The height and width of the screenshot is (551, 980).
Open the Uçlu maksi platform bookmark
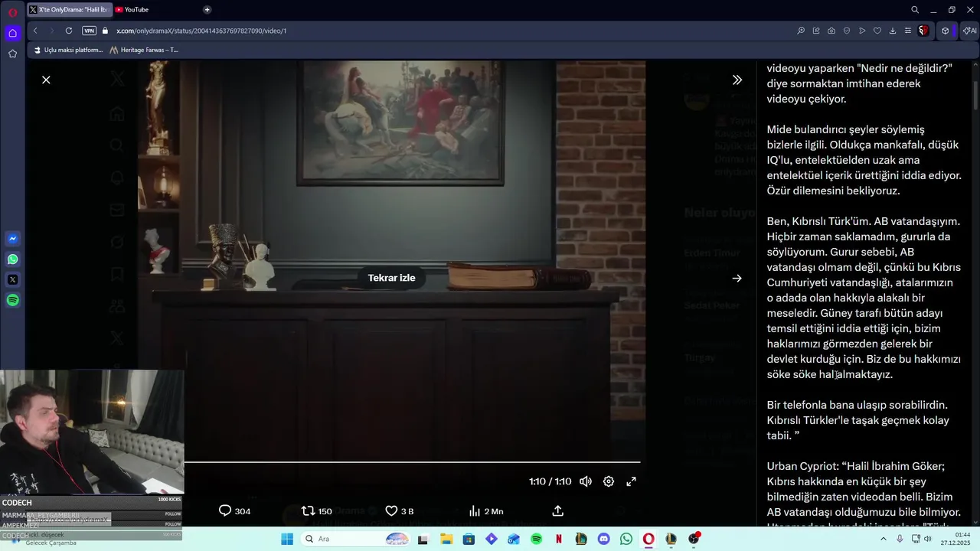pyautogui.click(x=69, y=50)
